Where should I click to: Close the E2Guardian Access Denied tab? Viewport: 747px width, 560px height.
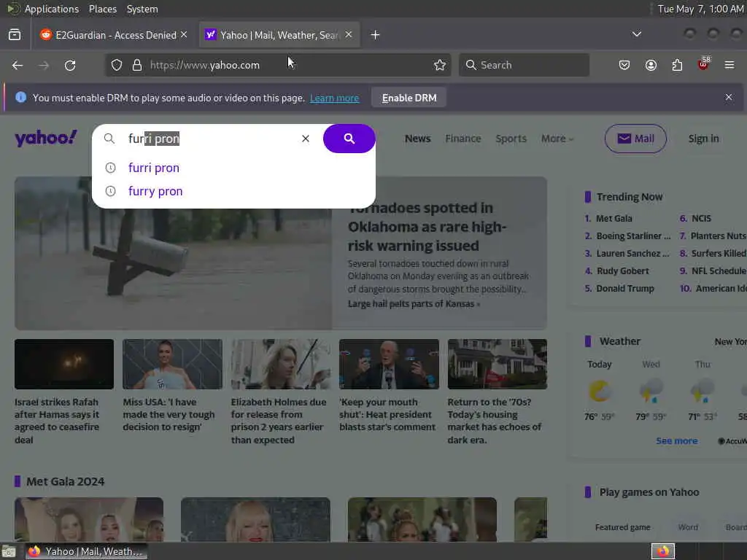184,35
